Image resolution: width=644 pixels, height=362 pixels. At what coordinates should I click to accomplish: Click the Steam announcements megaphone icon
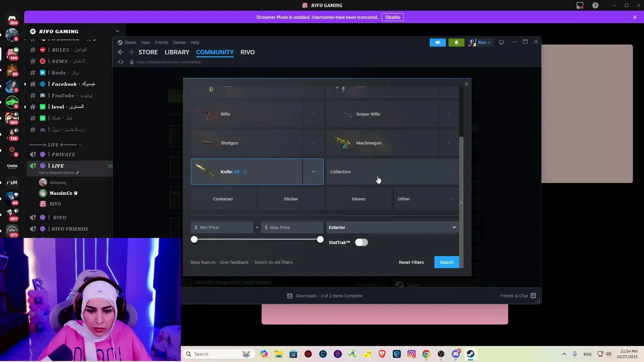coord(438,42)
